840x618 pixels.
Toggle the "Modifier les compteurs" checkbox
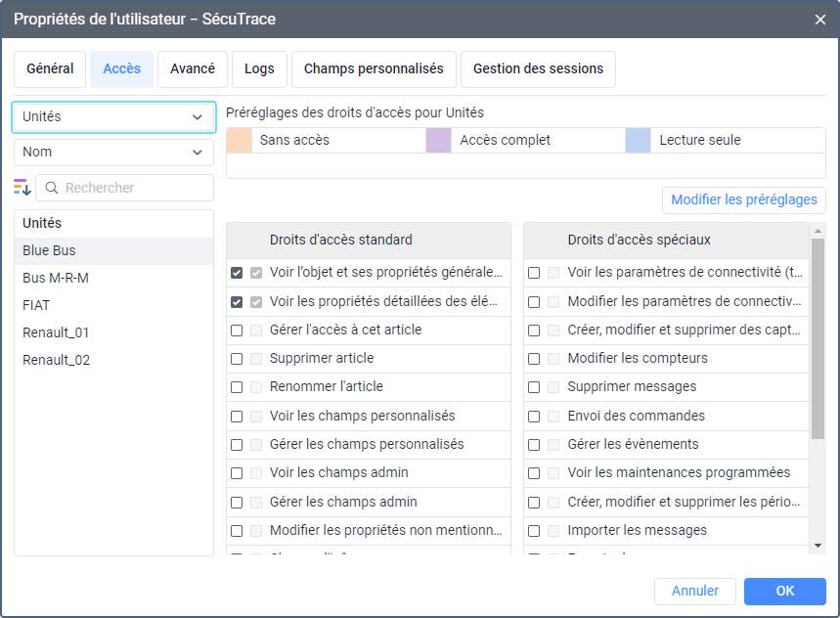coord(534,359)
